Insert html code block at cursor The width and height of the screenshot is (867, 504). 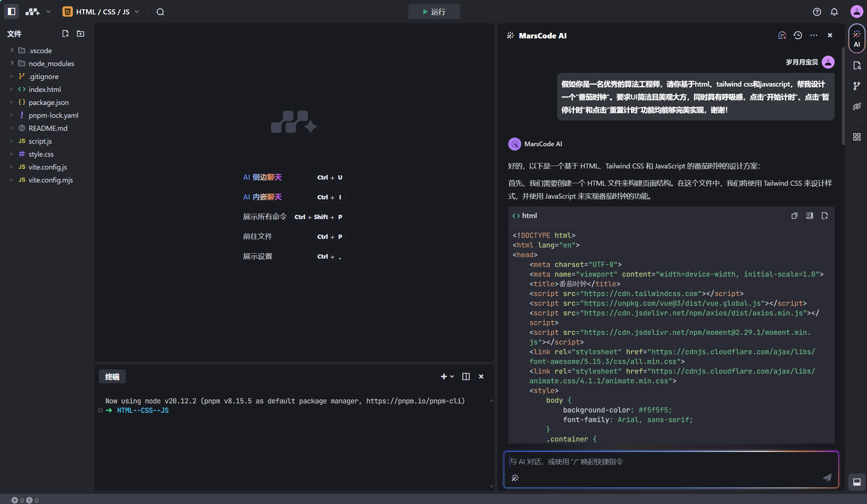(809, 216)
